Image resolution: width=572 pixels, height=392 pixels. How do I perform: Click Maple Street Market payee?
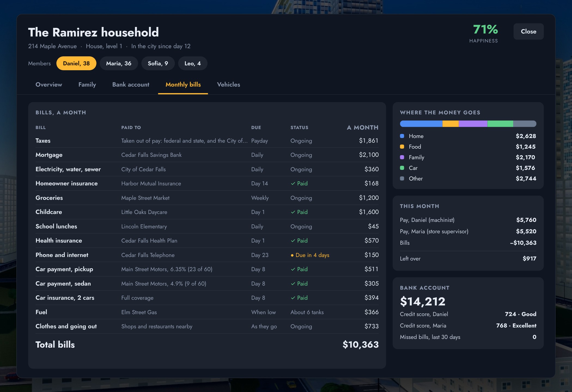point(145,198)
